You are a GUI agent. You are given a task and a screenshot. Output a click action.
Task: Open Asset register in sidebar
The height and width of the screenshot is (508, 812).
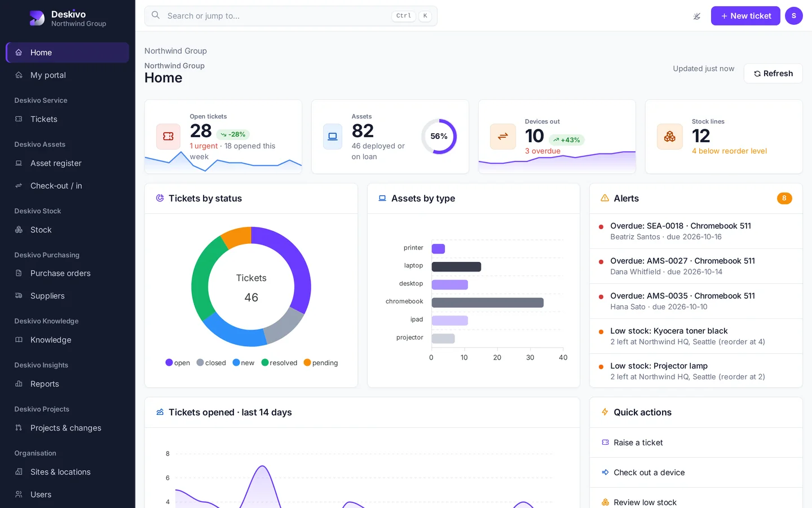tap(68, 163)
